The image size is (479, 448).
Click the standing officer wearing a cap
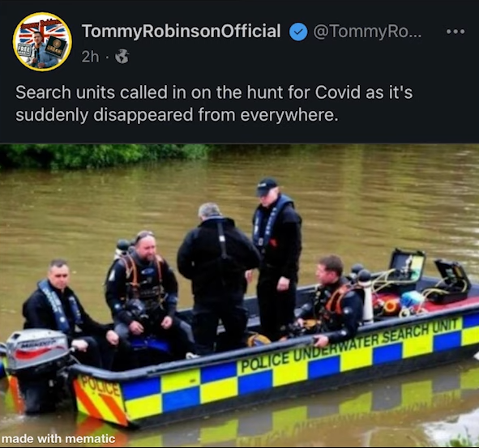coord(276,258)
